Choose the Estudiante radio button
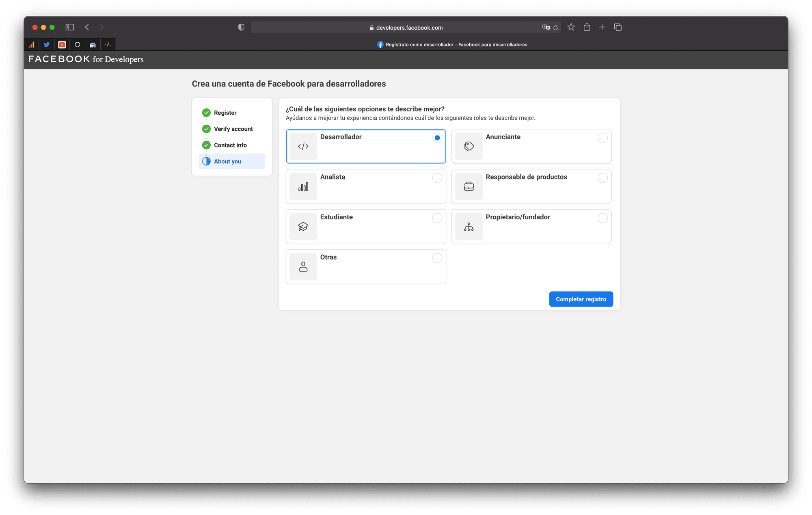Screen dimensions: 812x515 [x=437, y=218]
